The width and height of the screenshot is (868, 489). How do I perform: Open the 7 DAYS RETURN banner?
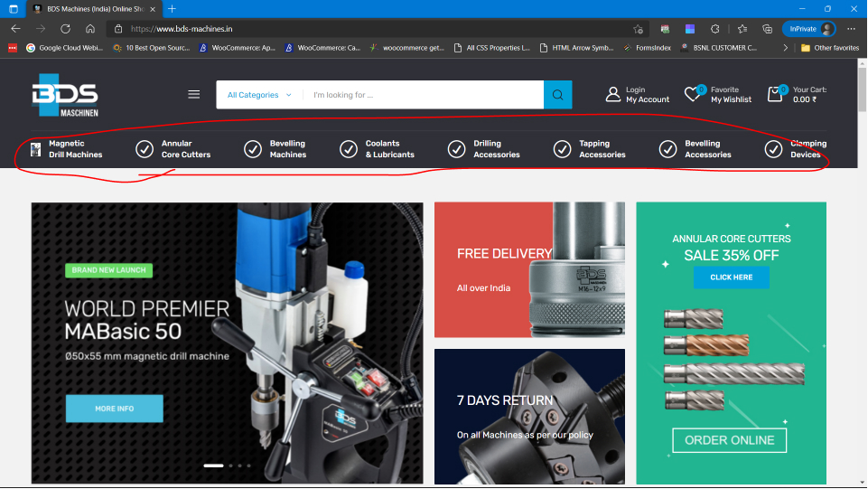coord(530,417)
